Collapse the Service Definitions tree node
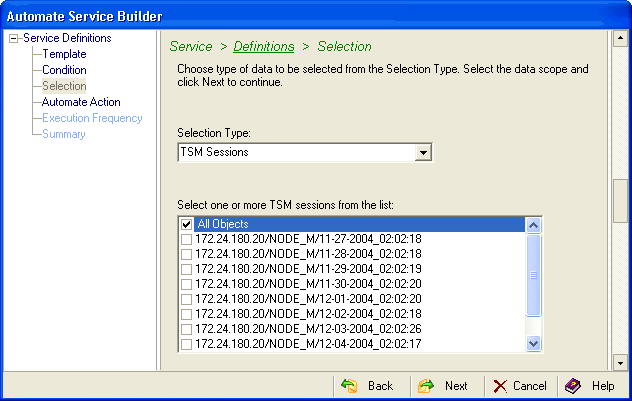 (14, 39)
